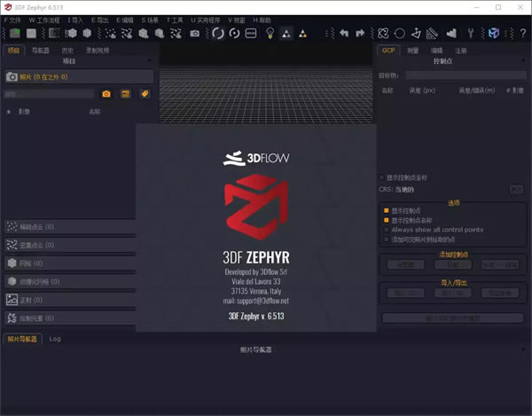This screenshot has width=532, height=416.
Task: Enable the 添加可见照片 checkbox below Always show
Action: coord(386,239)
